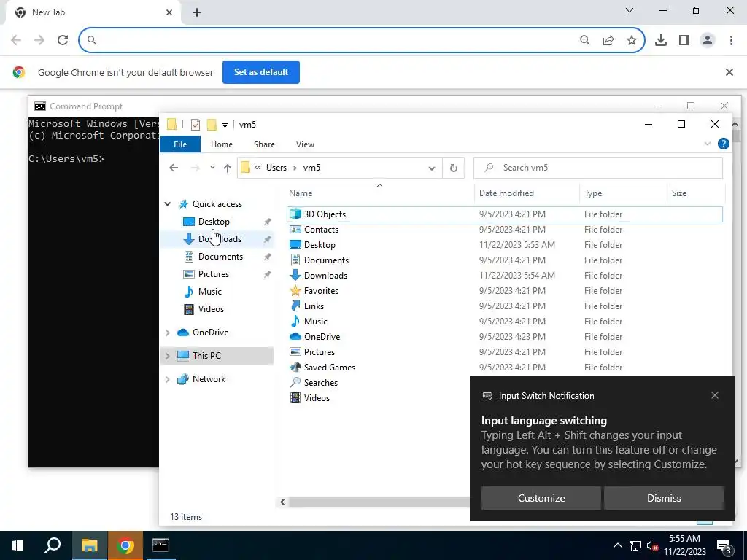Open Chrome's three-dot menu
Image resolution: width=747 pixels, height=560 pixels.
tap(731, 40)
